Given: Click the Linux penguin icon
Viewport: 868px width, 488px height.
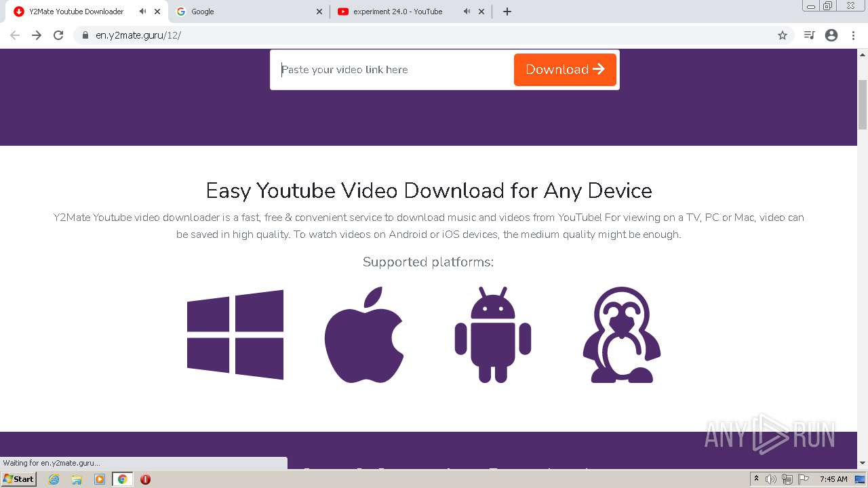Looking at the screenshot, I should 622,335.
